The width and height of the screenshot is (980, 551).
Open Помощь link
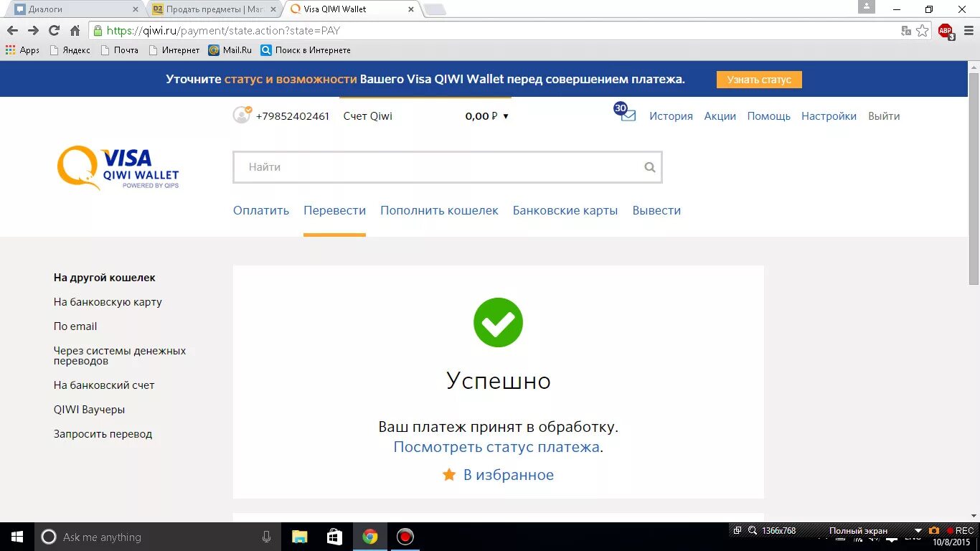pos(768,116)
